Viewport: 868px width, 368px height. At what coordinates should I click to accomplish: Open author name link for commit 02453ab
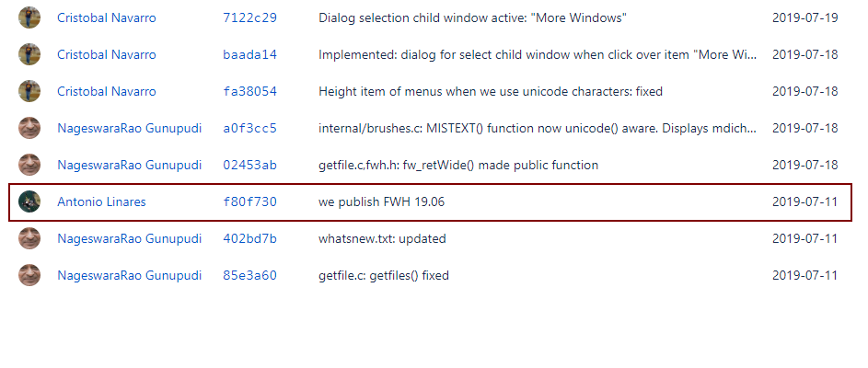(130, 165)
